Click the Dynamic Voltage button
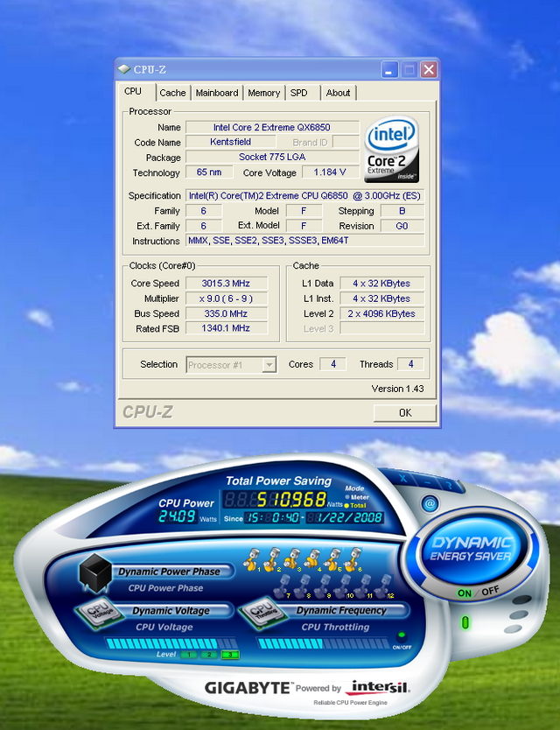Viewport: 560px width, 730px height. (x=171, y=610)
